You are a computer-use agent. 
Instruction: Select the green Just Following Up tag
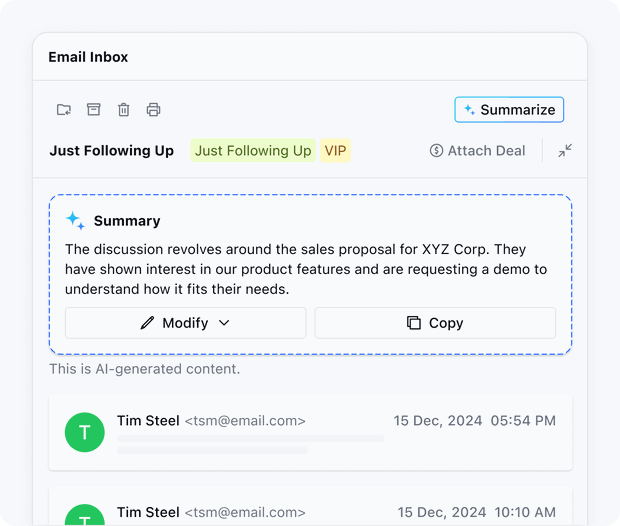point(253,151)
